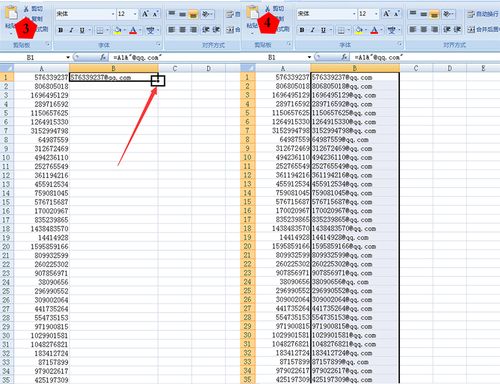The width and height of the screenshot is (500, 384).
Task: Click the Paste clipboard icon in left ribbon
Action: coord(12,13)
